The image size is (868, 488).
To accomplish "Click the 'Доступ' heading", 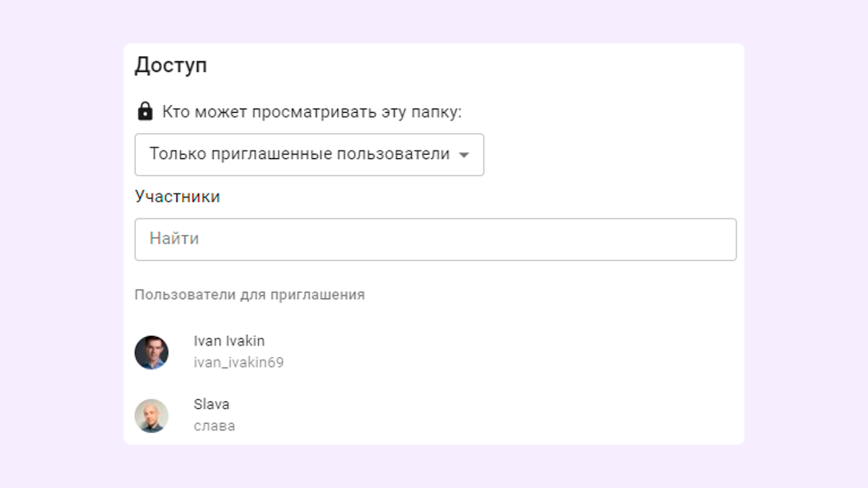I will click(171, 65).
